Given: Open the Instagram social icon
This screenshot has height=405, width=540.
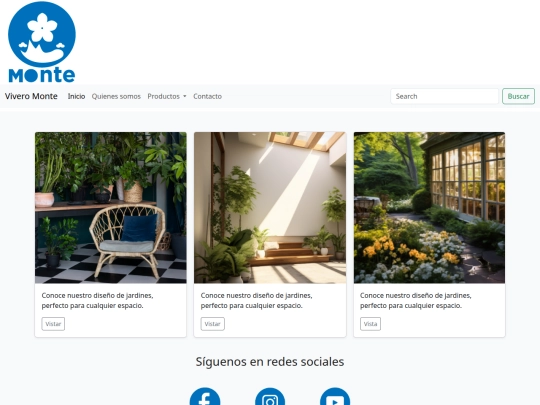Looking at the screenshot, I should [270, 398].
